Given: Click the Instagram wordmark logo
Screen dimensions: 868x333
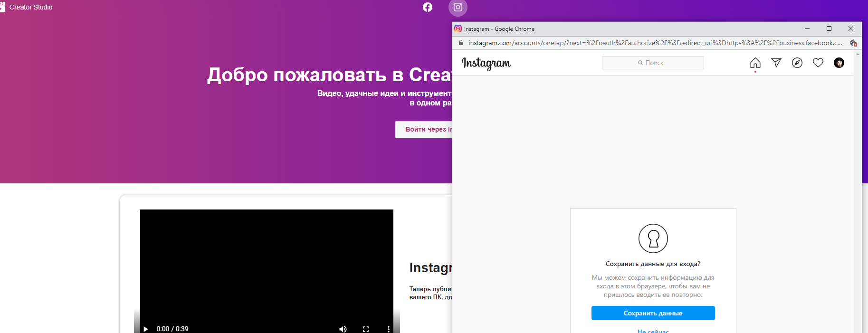Looking at the screenshot, I should tap(486, 63).
